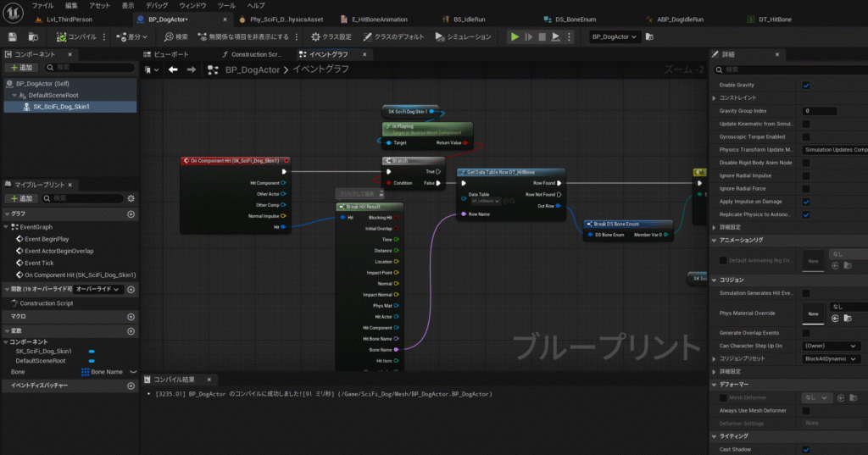Open the ビューポート viewport tab
Screen dimensions: 868x455
pos(166,54)
